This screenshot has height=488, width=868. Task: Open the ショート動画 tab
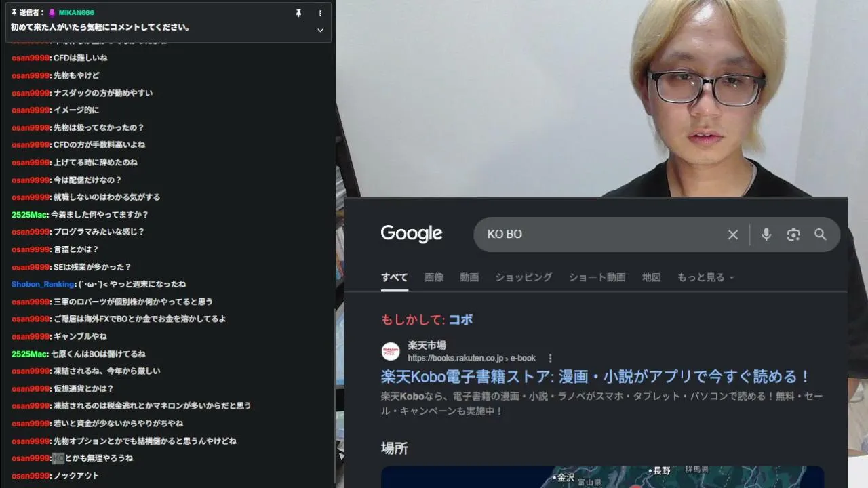[x=597, y=277]
